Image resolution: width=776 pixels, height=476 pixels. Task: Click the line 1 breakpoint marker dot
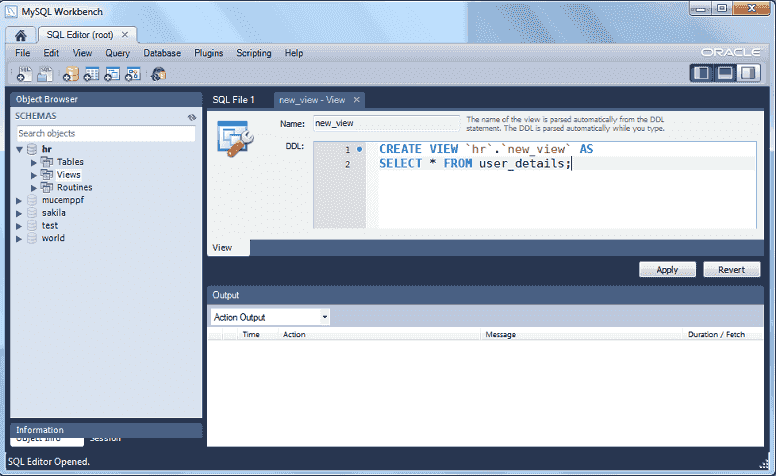(359, 149)
